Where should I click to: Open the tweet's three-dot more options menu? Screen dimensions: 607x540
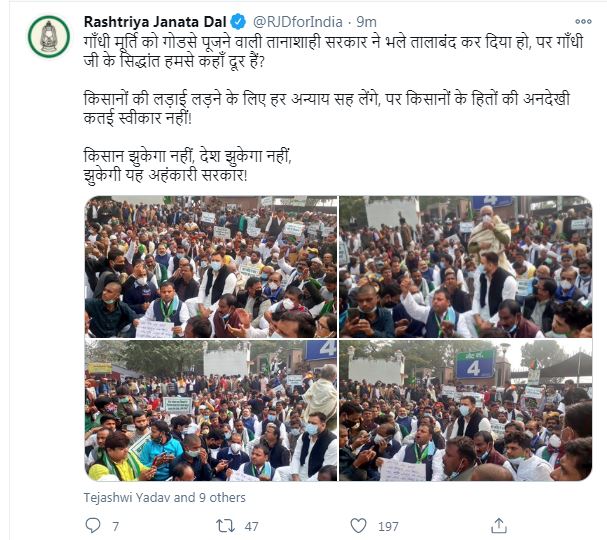coord(583,22)
